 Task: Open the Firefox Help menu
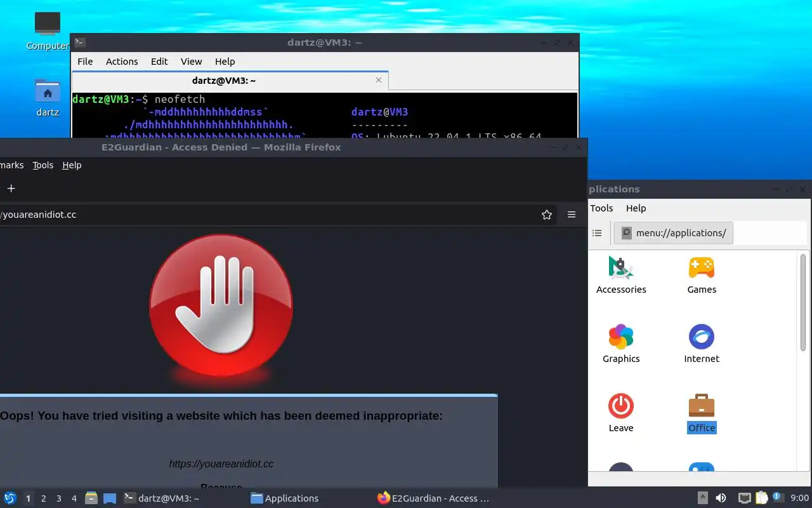[x=72, y=165]
